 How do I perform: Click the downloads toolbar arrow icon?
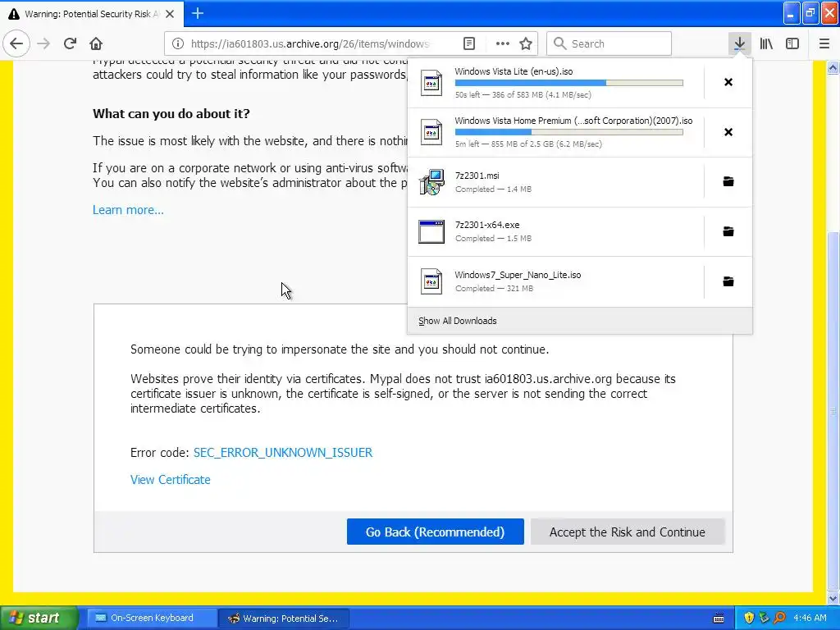tap(739, 43)
